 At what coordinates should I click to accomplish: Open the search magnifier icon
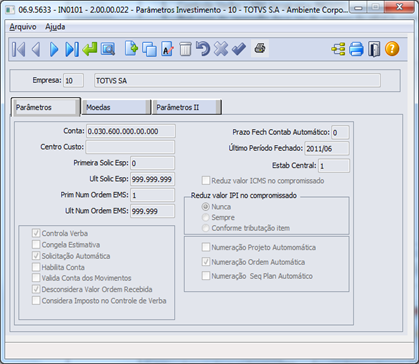coord(108,49)
